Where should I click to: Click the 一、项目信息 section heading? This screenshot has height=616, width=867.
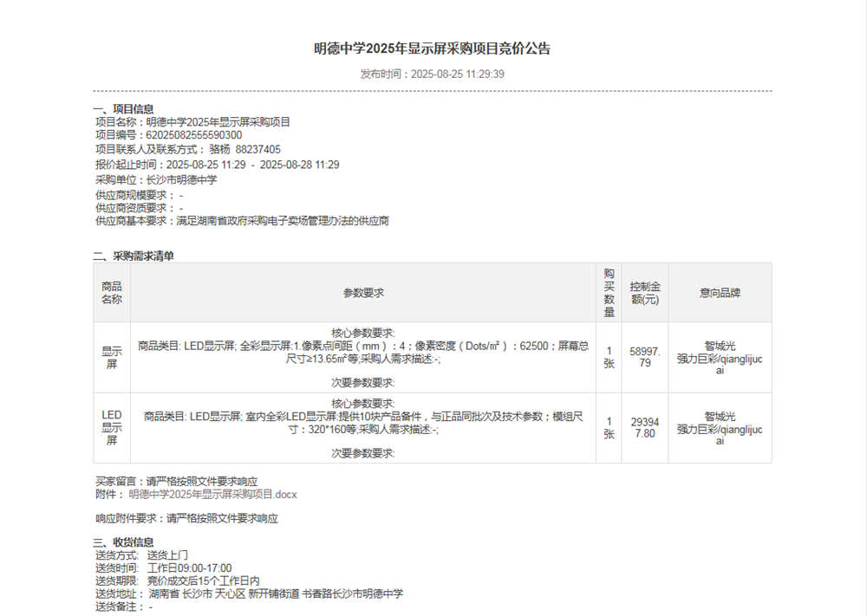123,109
